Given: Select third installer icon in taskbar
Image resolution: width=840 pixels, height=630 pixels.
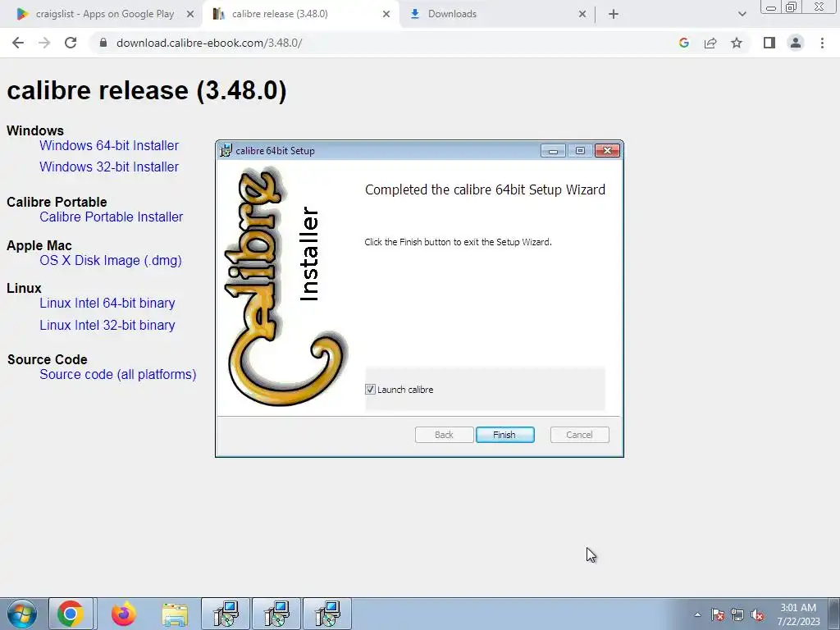Looking at the screenshot, I should (x=327, y=614).
